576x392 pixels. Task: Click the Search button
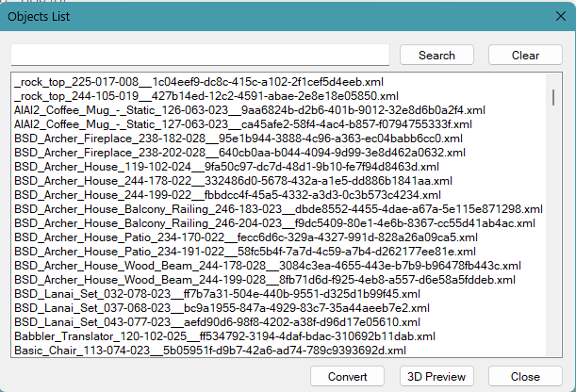coord(436,55)
